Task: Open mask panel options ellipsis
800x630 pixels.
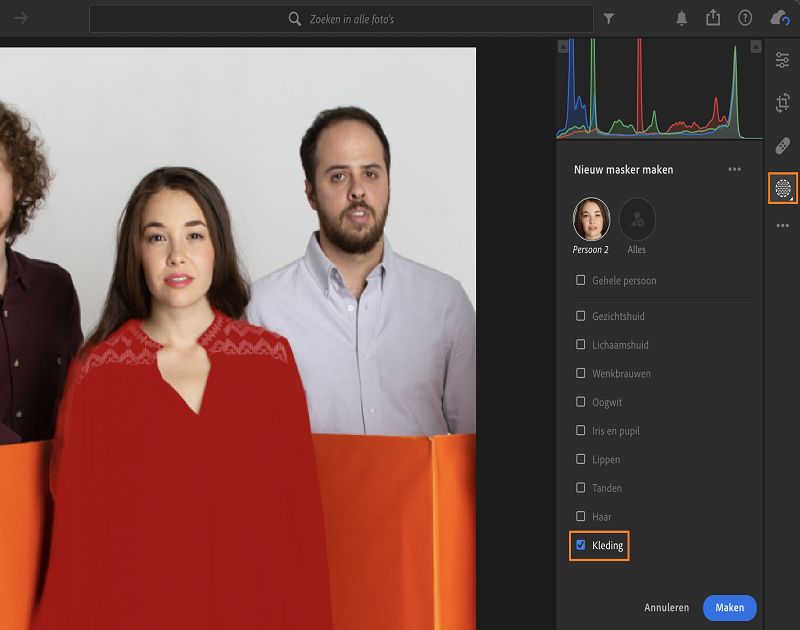Action: coord(734,169)
